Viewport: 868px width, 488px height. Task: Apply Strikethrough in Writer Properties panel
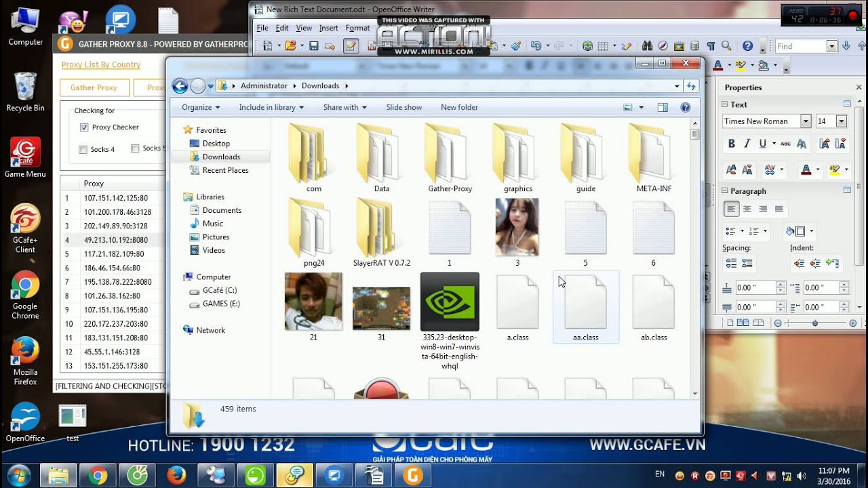coord(786,144)
